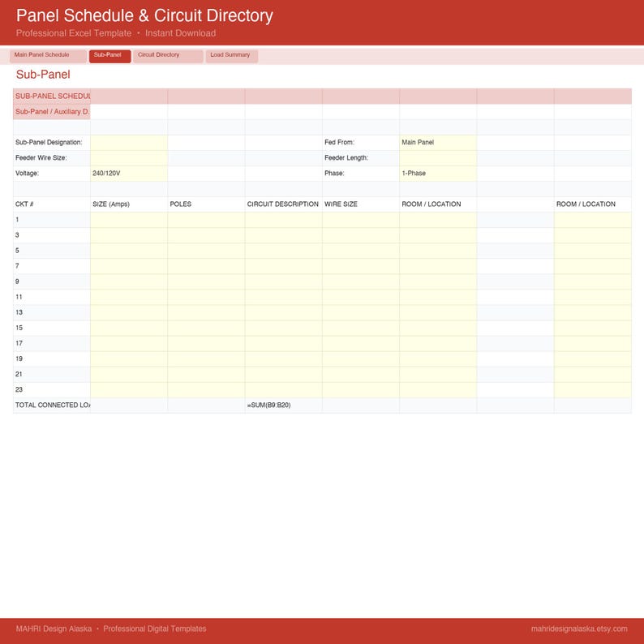Click the CKT # column header

click(52, 204)
